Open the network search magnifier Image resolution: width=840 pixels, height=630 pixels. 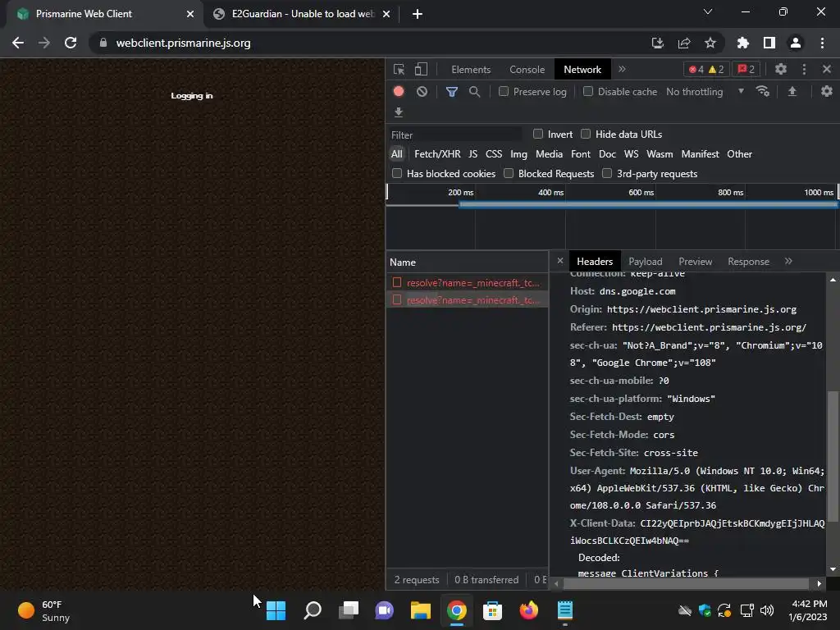pyautogui.click(x=475, y=92)
